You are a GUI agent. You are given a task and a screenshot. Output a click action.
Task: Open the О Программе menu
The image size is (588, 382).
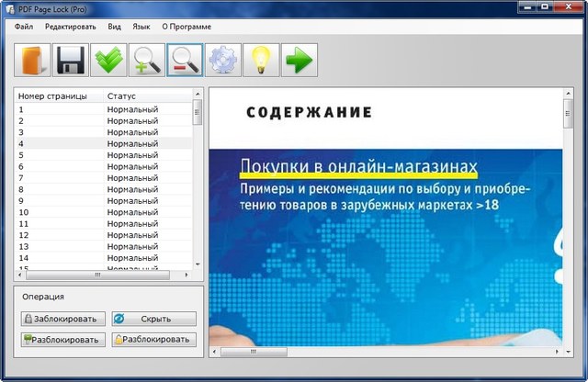coord(187,27)
